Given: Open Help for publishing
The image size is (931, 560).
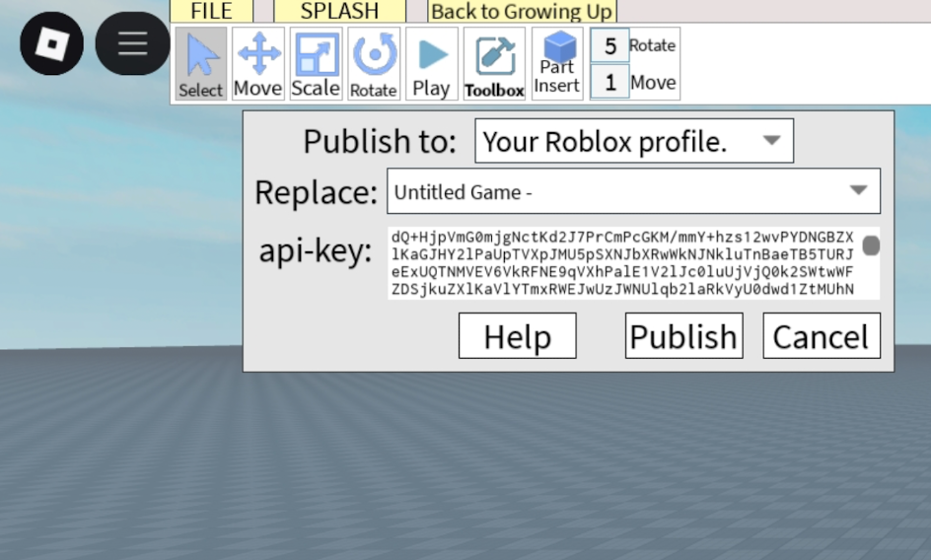Looking at the screenshot, I should click(517, 336).
